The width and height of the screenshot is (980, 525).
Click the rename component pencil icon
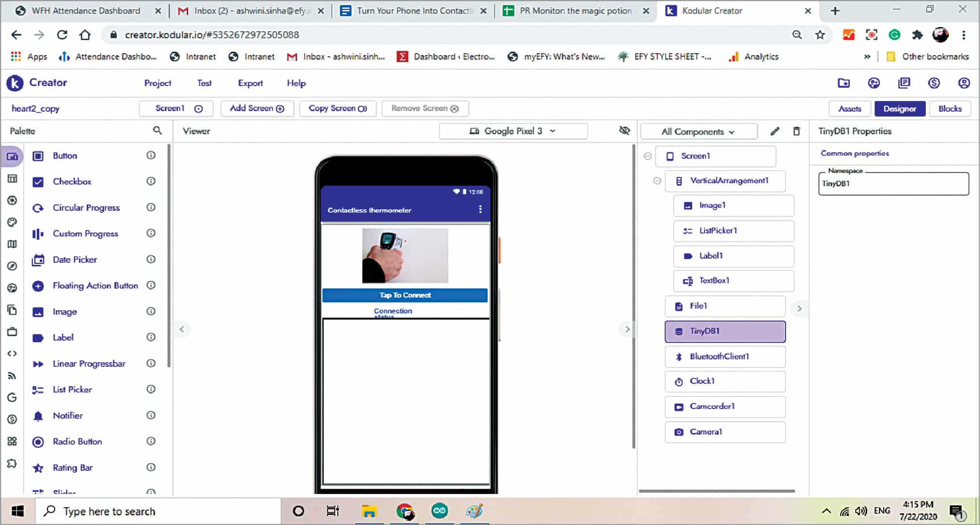774,131
